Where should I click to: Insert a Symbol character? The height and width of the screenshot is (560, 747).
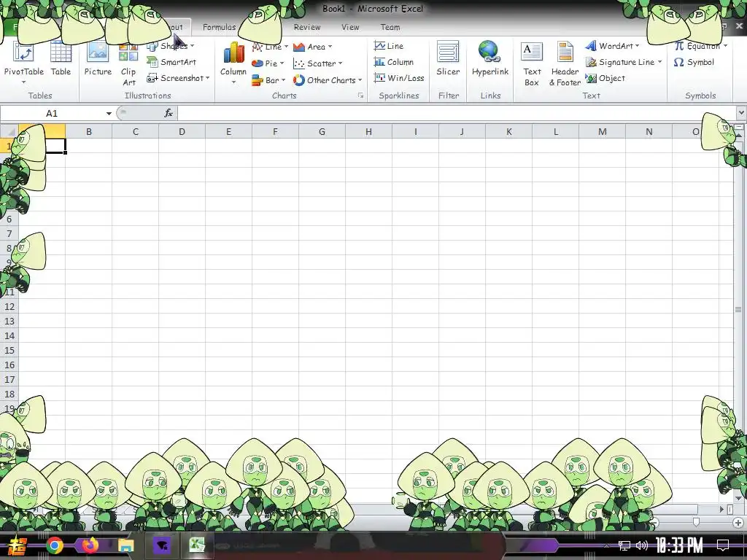tap(694, 62)
